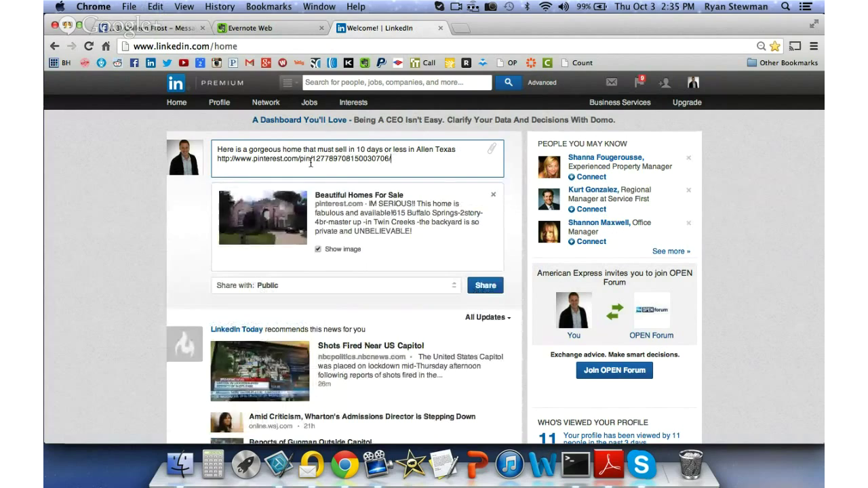Open Business Services nav item
Viewport: 868px width, 488px height.
point(620,102)
